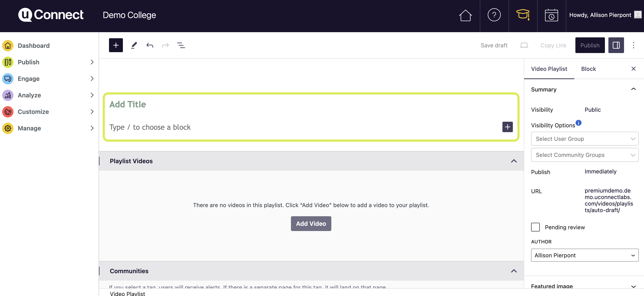644x296 pixels.
Task: Click the home icon in top bar
Action: pyautogui.click(x=465, y=15)
